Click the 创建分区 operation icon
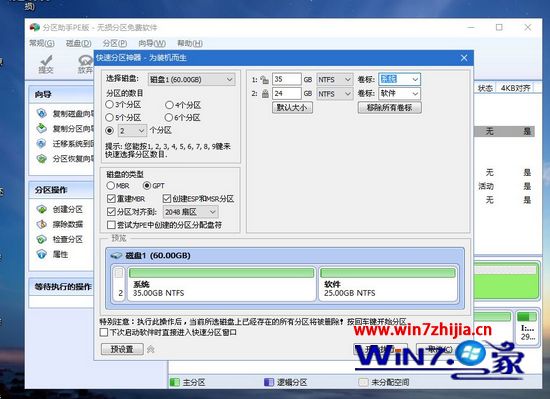The image size is (550, 399). 41,209
